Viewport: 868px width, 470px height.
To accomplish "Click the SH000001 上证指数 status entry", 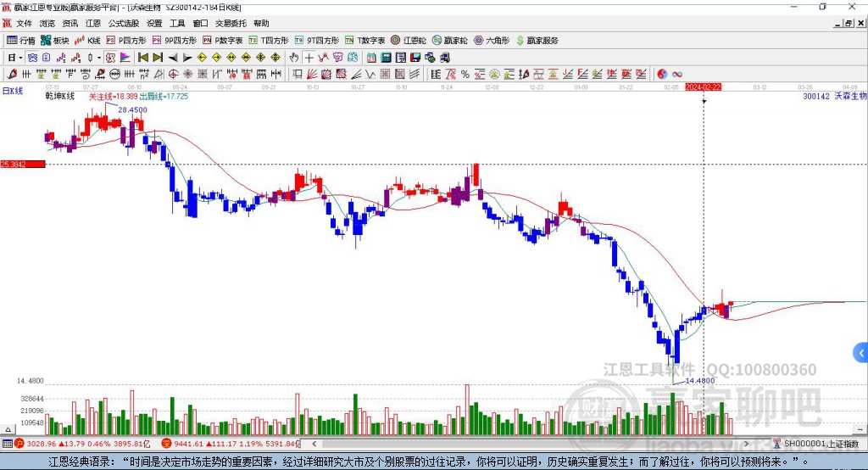I will pyautogui.click(x=821, y=444).
